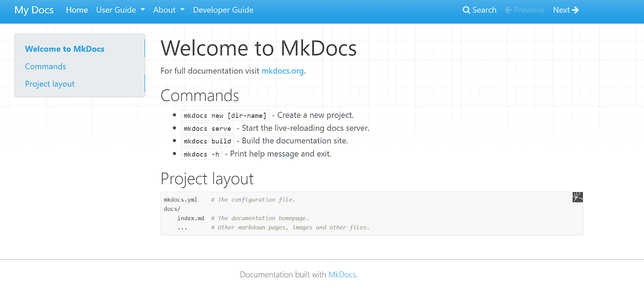Click the mkdocs.yml line in project layout

tap(181, 199)
